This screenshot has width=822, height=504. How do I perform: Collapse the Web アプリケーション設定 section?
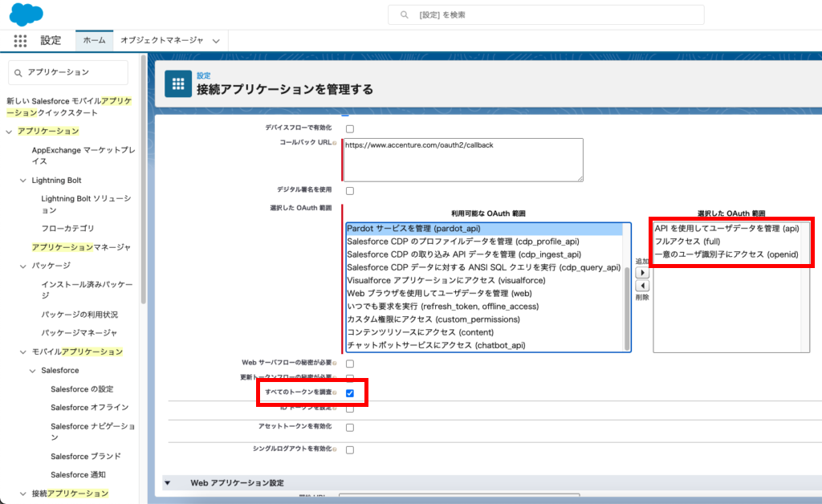(x=168, y=483)
